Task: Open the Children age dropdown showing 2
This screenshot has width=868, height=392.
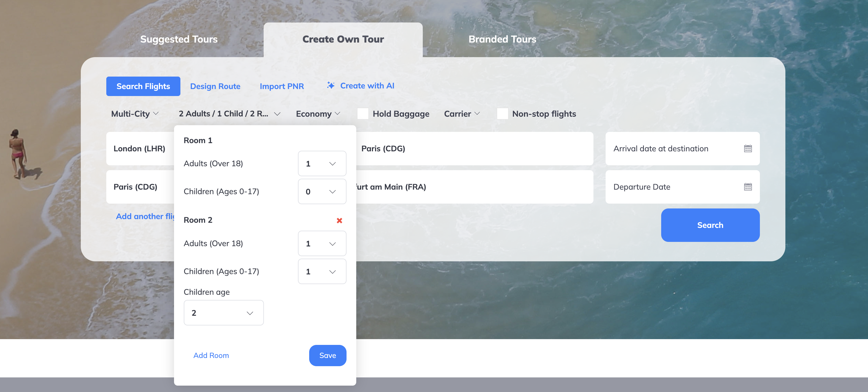Action: (224, 313)
